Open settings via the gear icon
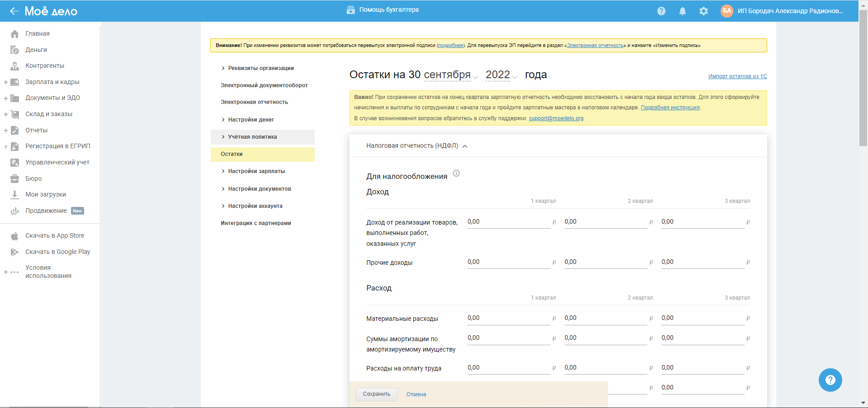The image size is (868, 408). (703, 11)
